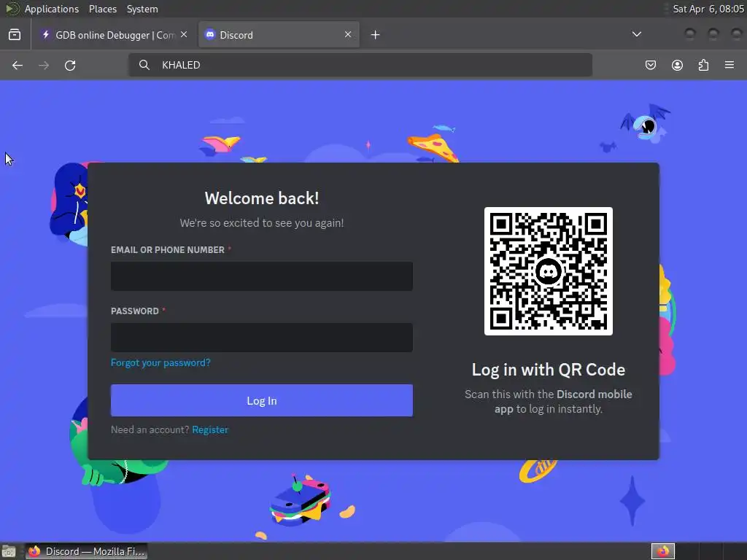Click the Discord favicon on the tab

click(209, 34)
